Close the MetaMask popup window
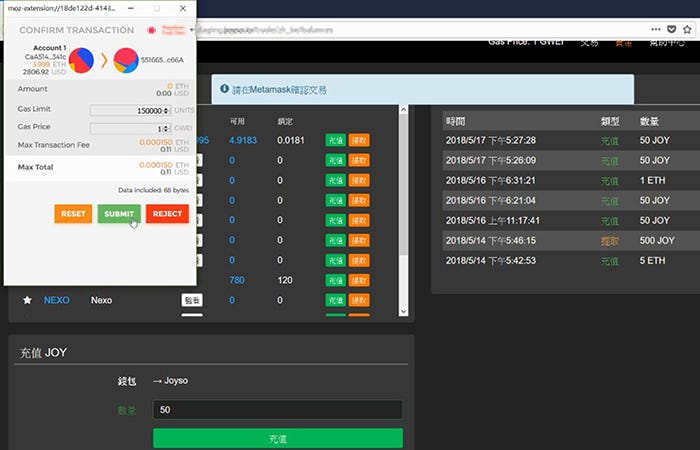700x450 pixels. point(183,8)
